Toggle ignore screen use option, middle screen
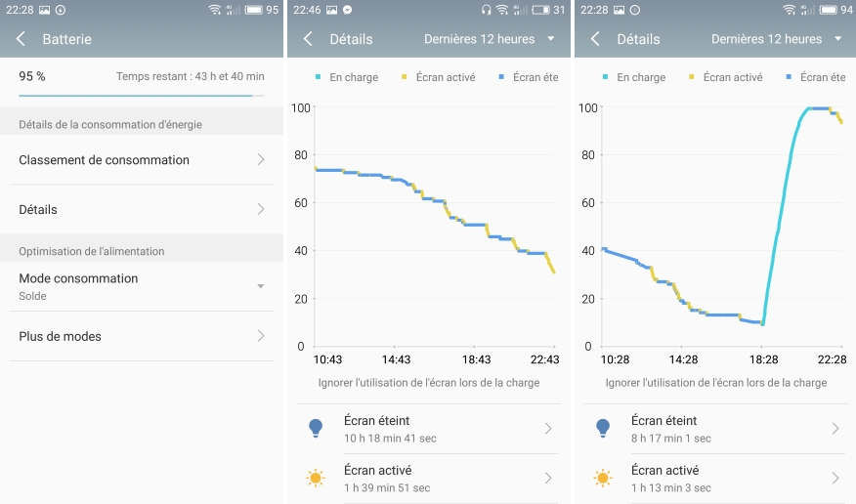The width and height of the screenshot is (856, 504). click(429, 383)
